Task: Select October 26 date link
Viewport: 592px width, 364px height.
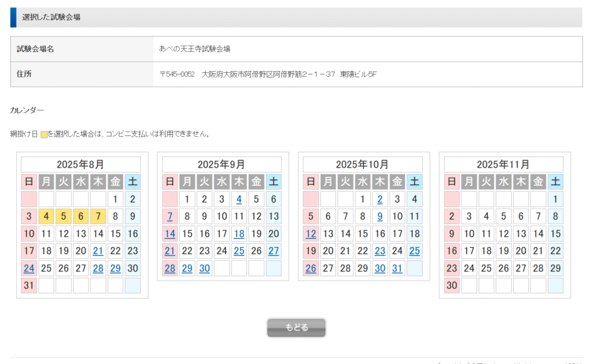Action: click(x=310, y=268)
